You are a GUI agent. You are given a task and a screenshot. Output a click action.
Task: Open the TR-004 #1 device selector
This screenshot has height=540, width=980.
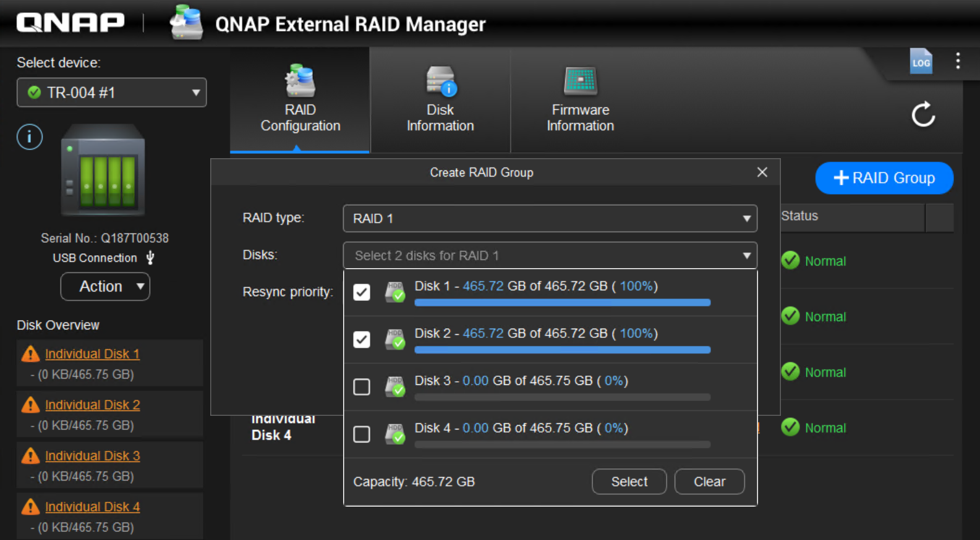[x=111, y=93]
